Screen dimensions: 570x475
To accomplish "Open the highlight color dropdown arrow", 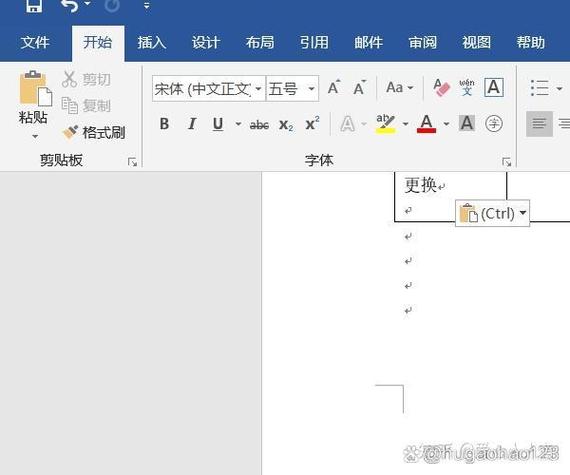I will (x=405, y=124).
